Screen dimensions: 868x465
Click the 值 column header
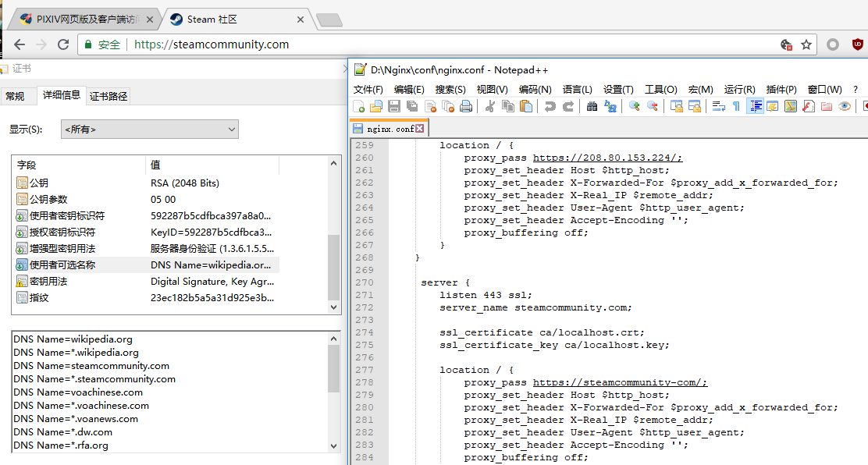pyautogui.click(x=212, y=165)
